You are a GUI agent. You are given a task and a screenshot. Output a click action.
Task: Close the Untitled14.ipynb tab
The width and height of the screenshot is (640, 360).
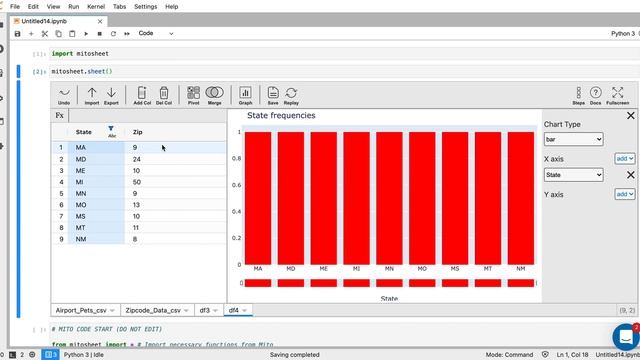coord(100,21)
